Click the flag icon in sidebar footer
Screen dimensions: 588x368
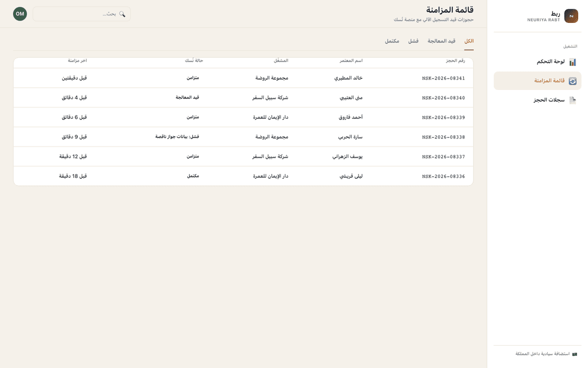tap(574, 354)
